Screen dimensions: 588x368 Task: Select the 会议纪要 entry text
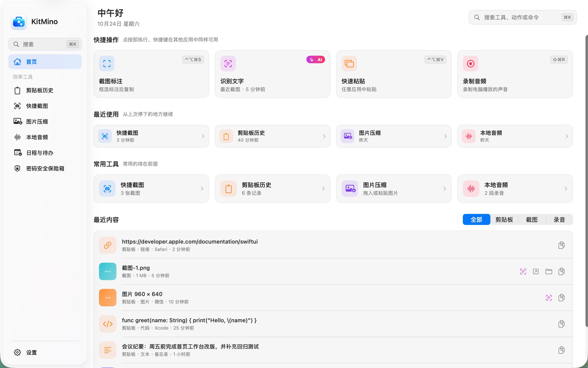pos(190,347)
